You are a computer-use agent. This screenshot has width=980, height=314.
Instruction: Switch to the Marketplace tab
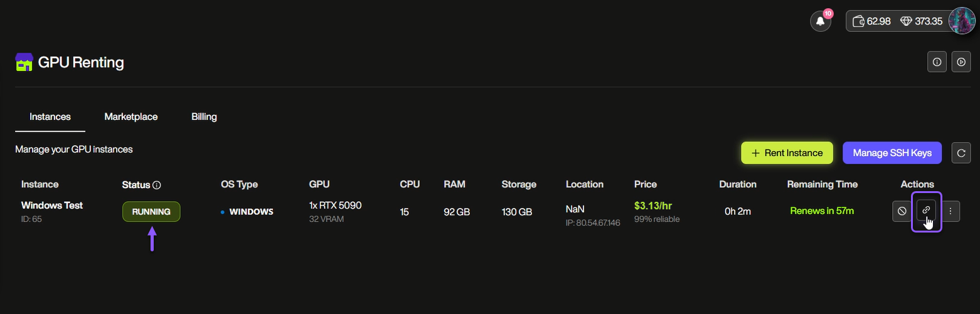131,117
